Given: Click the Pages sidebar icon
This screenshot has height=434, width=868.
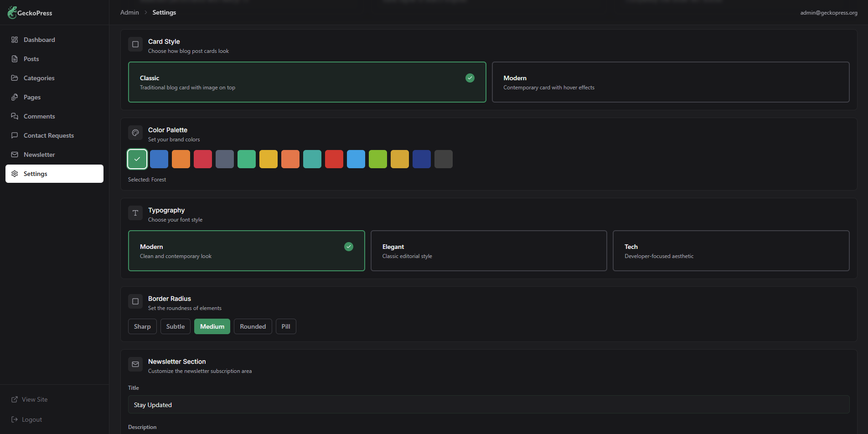Looking at the screenshot, I should pos(15,97).
